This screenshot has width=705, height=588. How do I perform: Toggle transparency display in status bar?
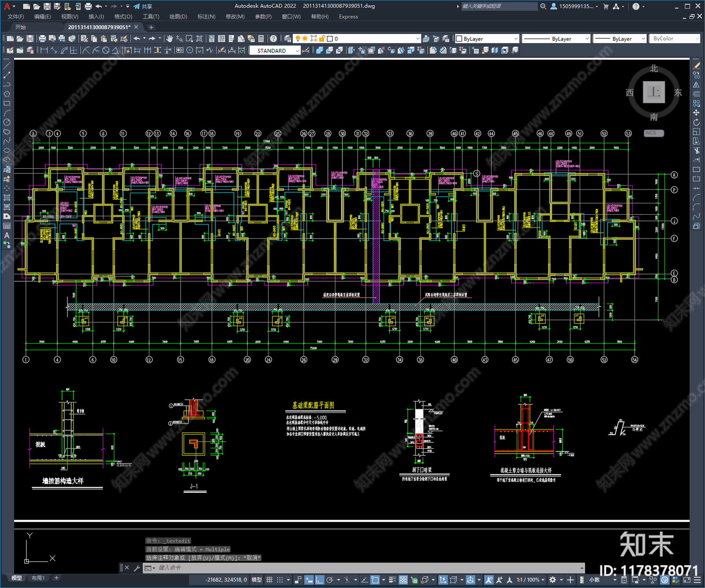403,580
